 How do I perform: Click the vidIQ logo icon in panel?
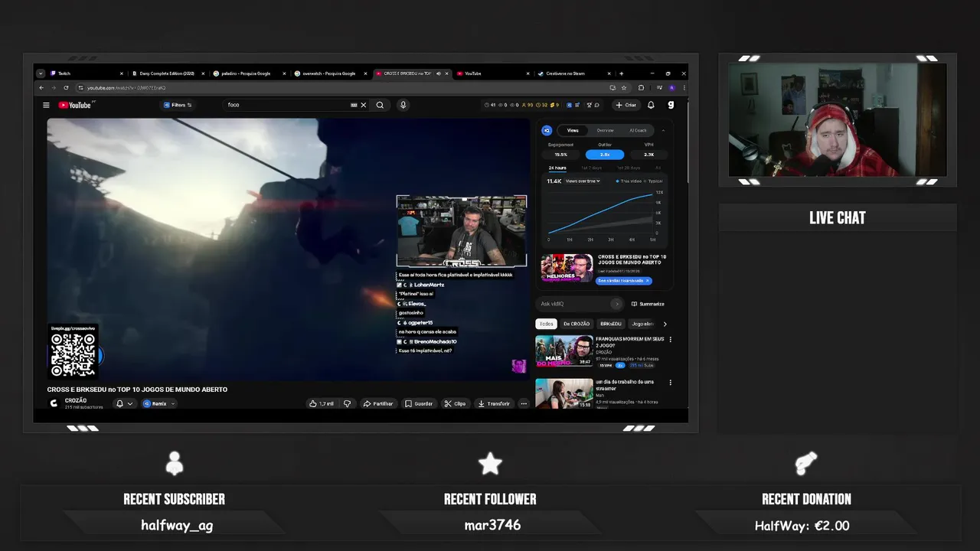click(547, 131)
